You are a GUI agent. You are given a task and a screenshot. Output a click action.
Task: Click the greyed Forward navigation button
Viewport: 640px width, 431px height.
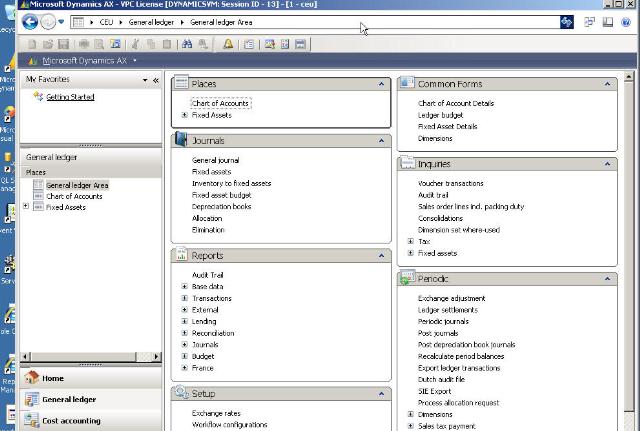point(48,22)
